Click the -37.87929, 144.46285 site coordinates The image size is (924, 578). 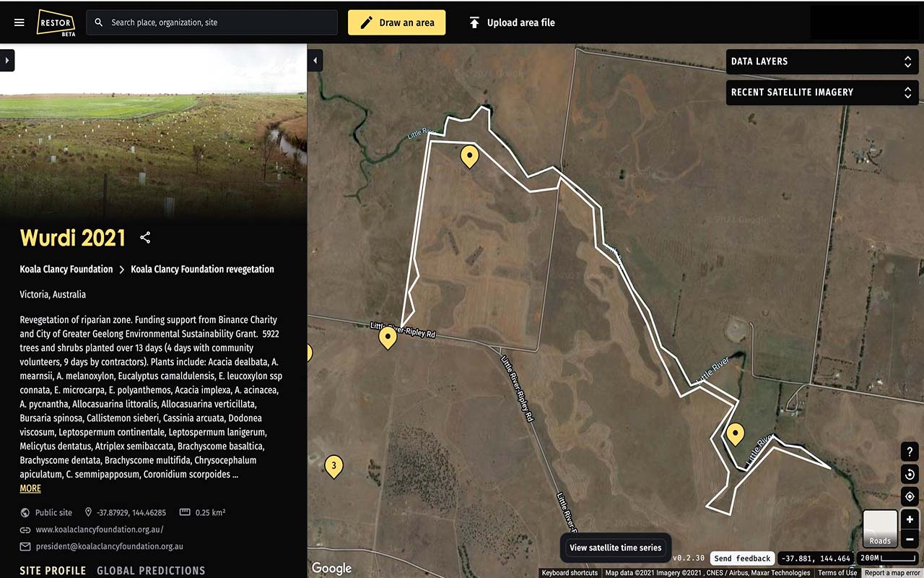[x=131, y=512]
